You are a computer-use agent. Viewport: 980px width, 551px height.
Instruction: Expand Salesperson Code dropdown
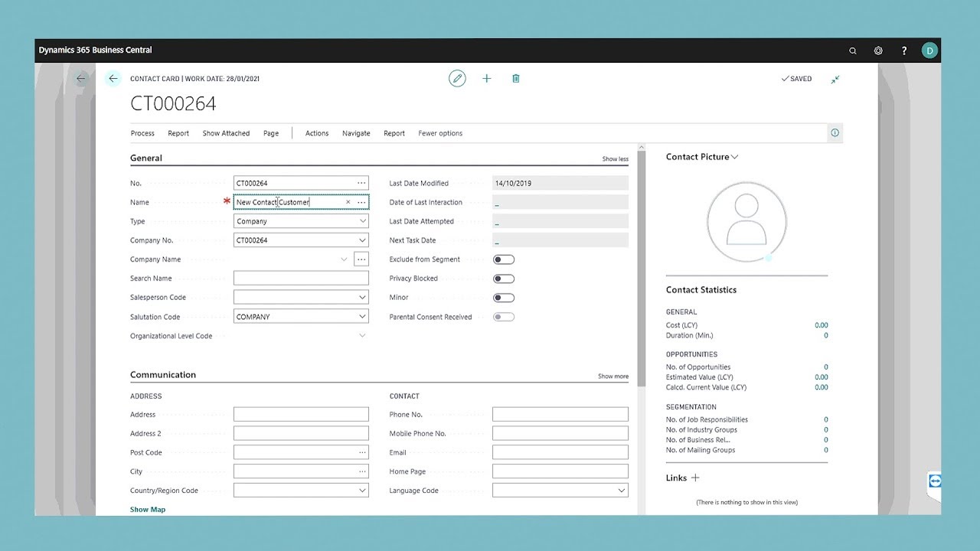coord(362,298)
